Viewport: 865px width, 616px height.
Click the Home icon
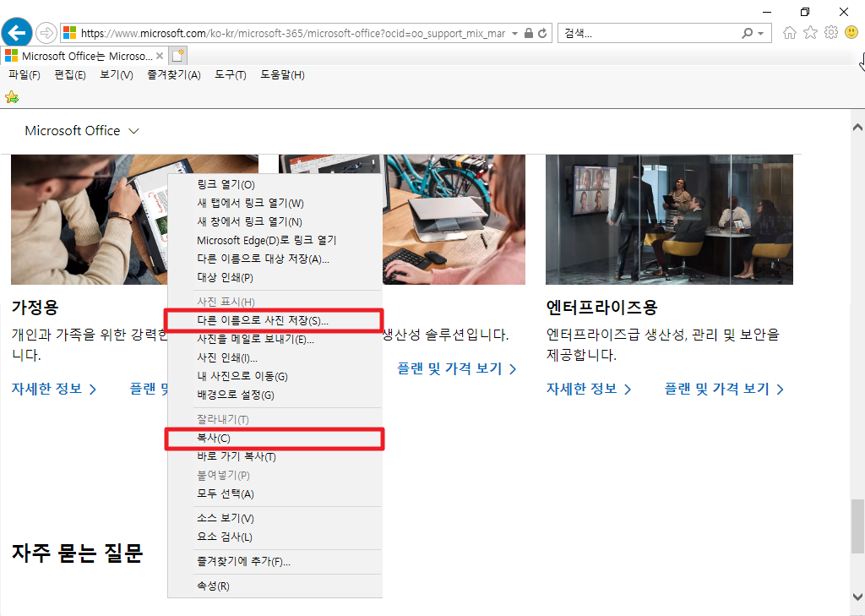coord(790,33)
